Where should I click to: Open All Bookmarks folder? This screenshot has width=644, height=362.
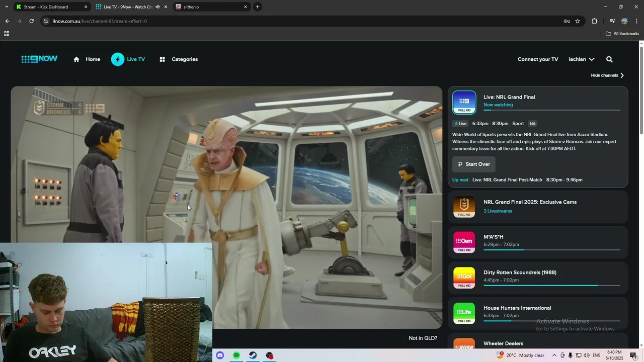pos(622,34)
